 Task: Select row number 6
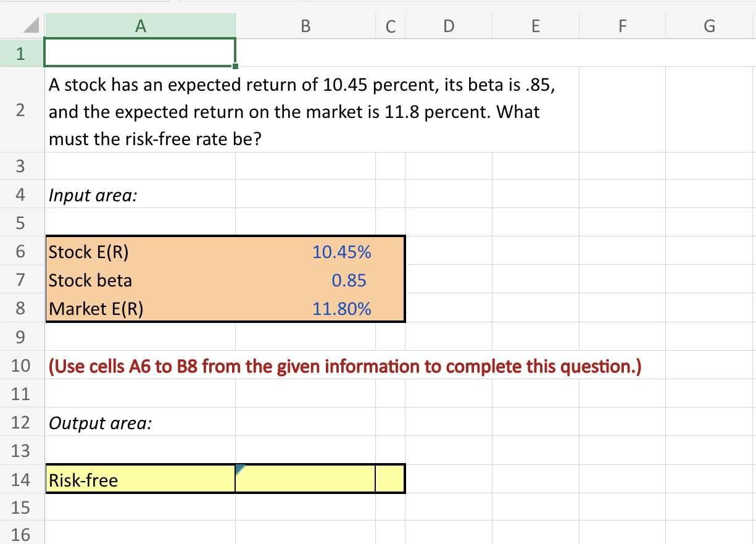point(22,251)
